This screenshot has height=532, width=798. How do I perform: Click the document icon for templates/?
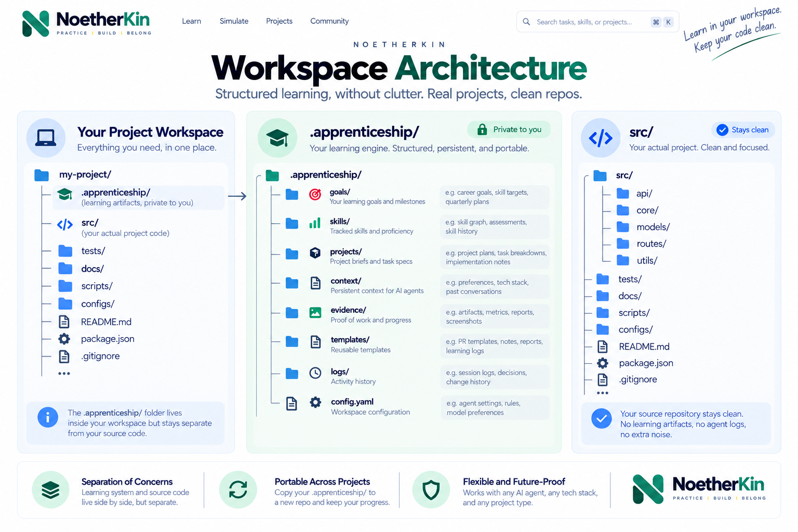315,342
